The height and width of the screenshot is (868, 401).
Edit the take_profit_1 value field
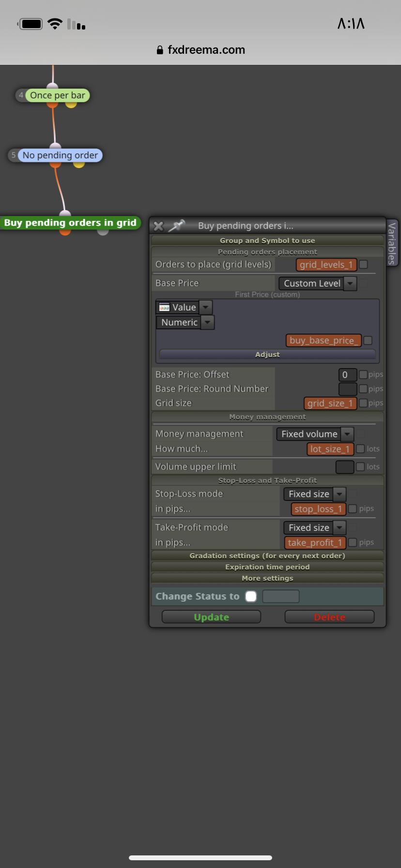(315, 542)
